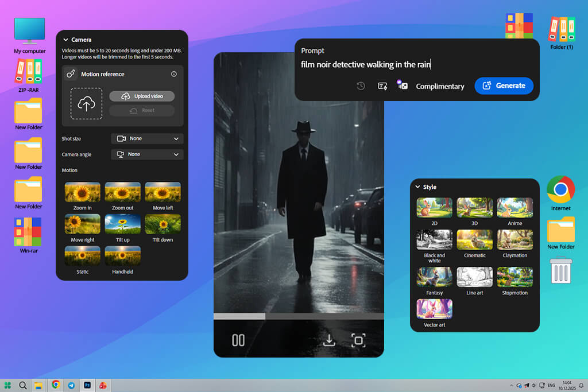Click the blue Generate button

504,86
